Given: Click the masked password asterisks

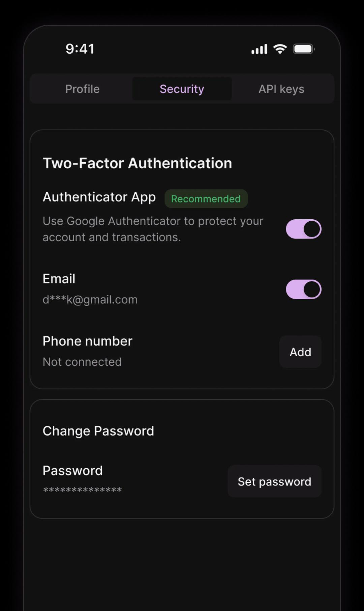Looking at the screenshot, I should 82,490.
